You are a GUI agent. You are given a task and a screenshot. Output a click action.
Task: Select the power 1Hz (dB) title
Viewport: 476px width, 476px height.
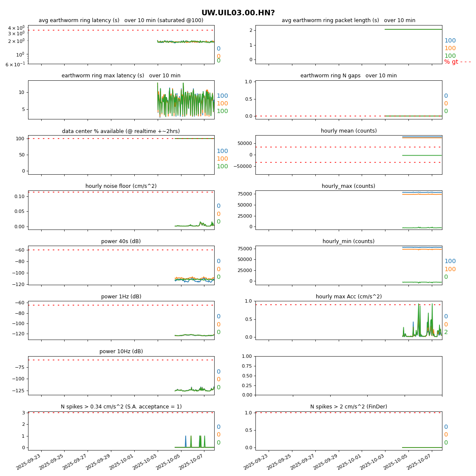[x=121, y=297]
